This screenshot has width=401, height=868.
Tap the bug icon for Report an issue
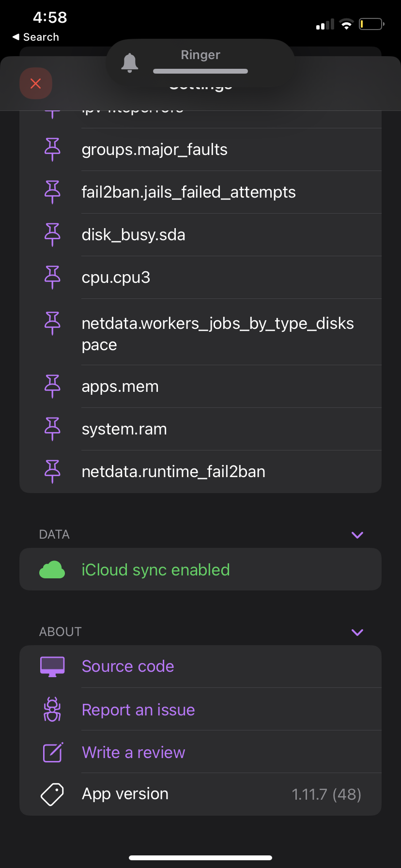(x=52, y=710)
